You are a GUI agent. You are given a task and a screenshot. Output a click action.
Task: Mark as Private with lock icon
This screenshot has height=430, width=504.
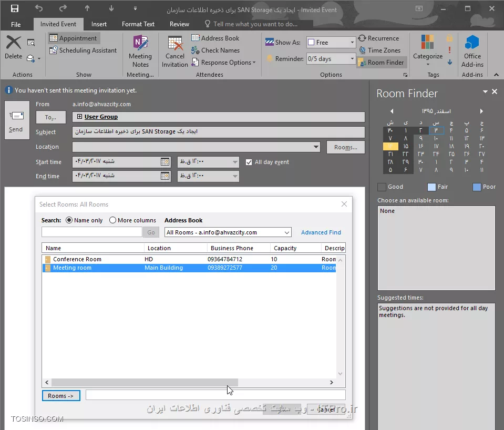(449, 38)
